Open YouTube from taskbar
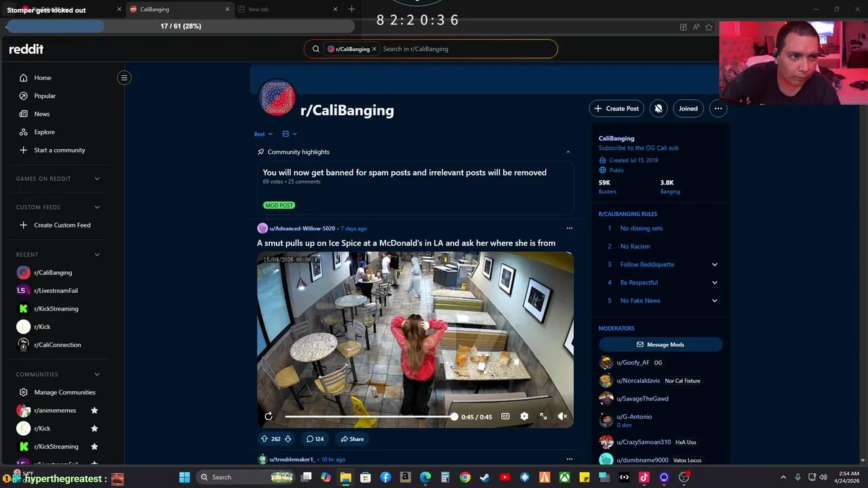The image size is (868, 488). coord(505,477)
